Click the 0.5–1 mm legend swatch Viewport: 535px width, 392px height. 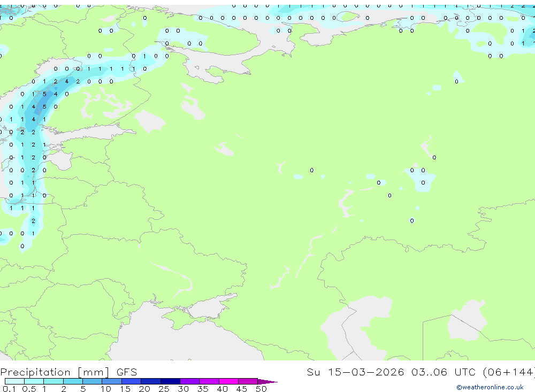click(34, 381)
